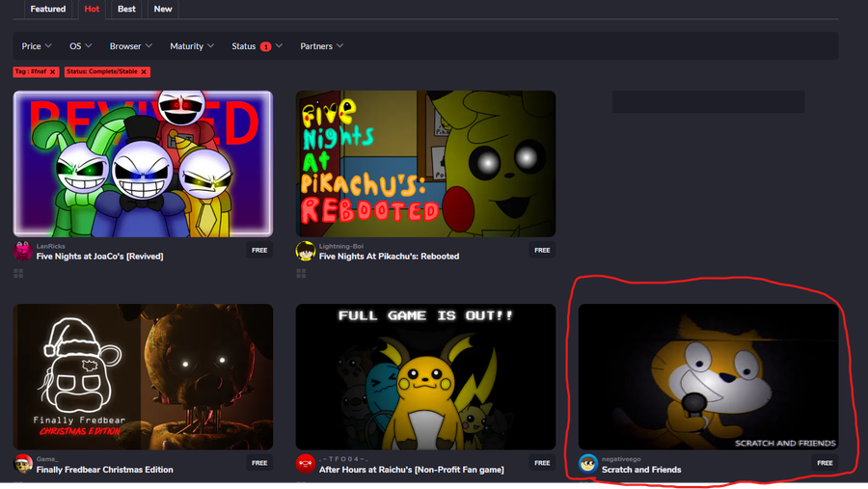Visit Gama_ developer name link
868x489 pixels.
pyautogui.click(x=47, y=459)
